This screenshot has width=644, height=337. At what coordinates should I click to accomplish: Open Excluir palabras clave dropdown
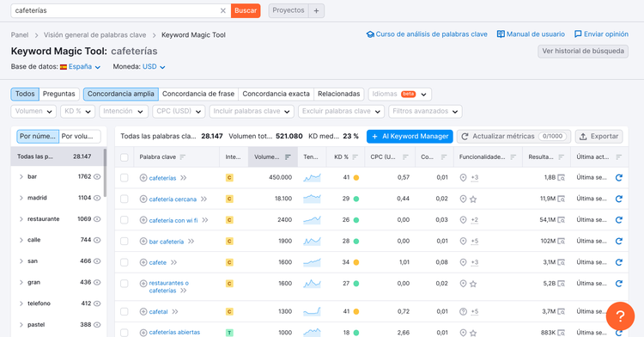(341, 112)
